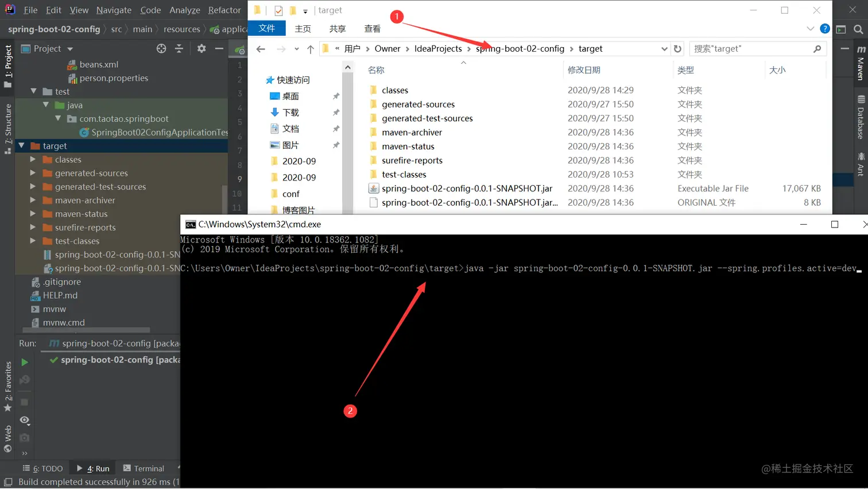Image resolution: width=868 pixels, height=489 pixels.
Task: Open the 6: TODO tool window
Action: click(42, 468)
